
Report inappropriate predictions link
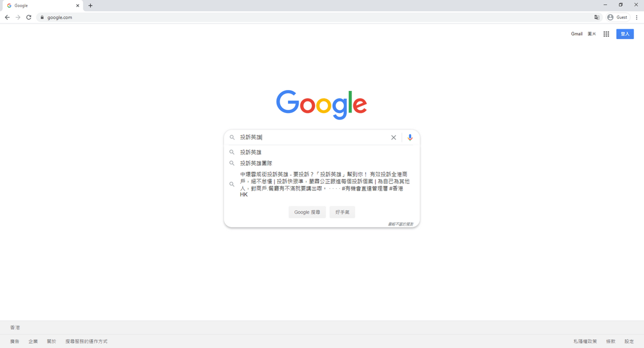[400, 224]
